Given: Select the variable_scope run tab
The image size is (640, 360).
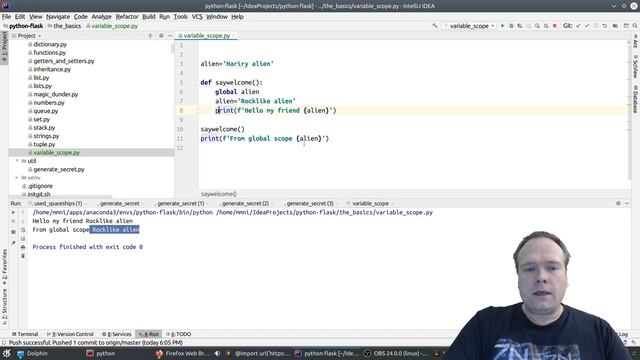Looking at the screenshot, I should [x=370, y=203].
